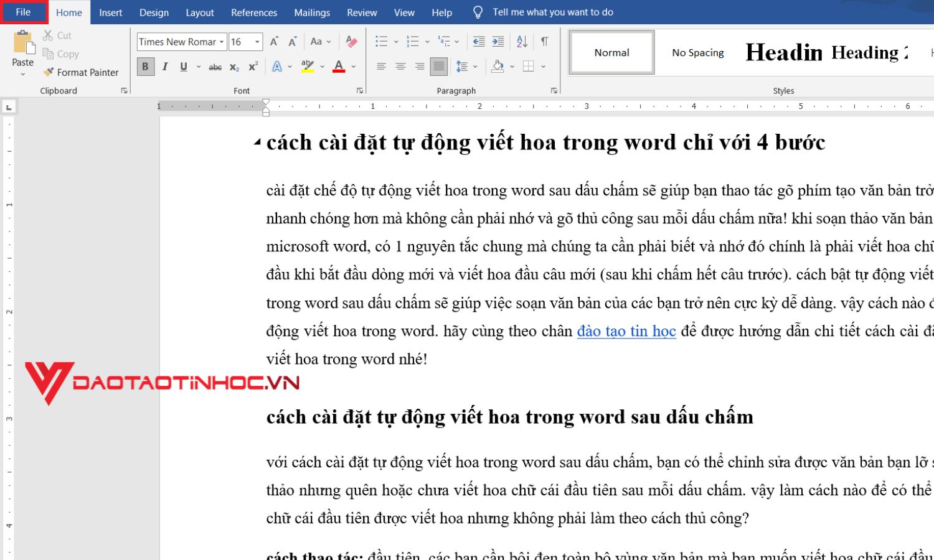Open the line spacing dropdown
934x560 pixels.
(x=476, y=66)
